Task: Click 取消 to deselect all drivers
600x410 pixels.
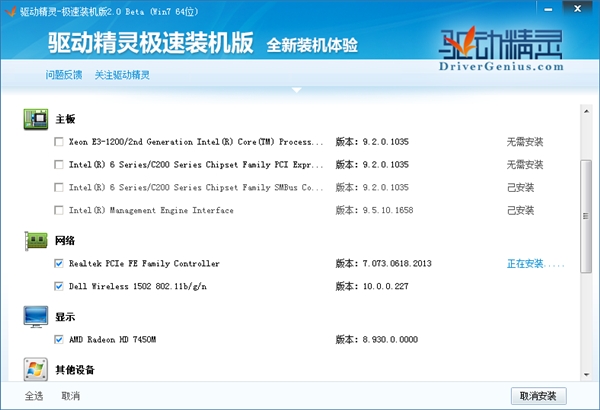Action: [71, 396]
